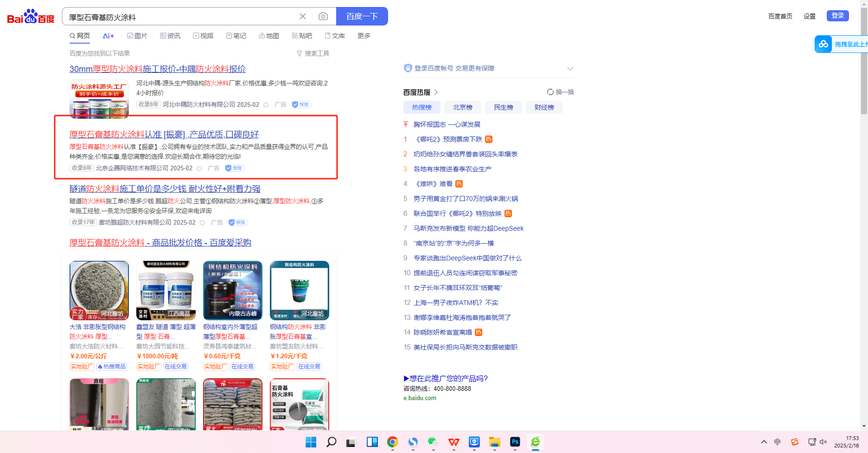Open WeChat from the taskbar
The height and width of the screenshot is (453, 868).
(433, 442)
